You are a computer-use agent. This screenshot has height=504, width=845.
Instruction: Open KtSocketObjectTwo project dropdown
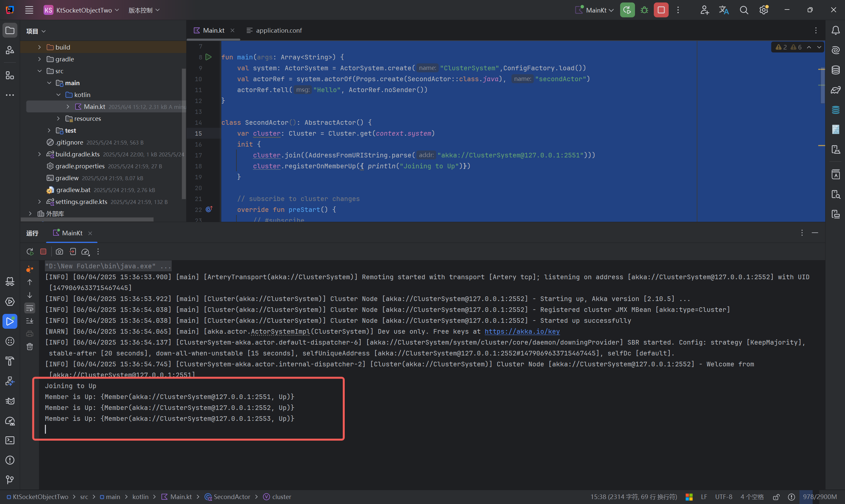82,10
